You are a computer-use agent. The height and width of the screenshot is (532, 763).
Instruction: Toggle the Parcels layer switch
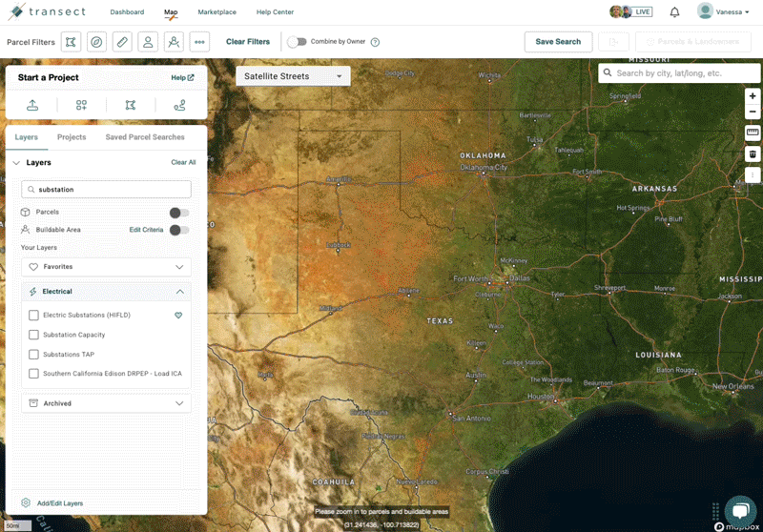point(179,213)
